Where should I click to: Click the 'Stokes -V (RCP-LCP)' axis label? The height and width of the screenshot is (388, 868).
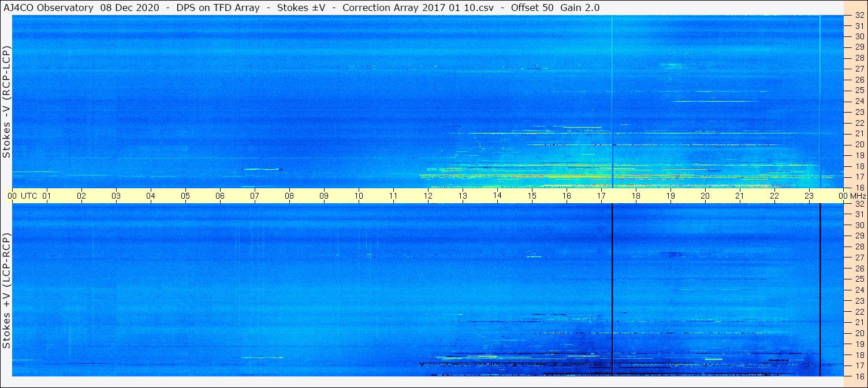point(6,101)
